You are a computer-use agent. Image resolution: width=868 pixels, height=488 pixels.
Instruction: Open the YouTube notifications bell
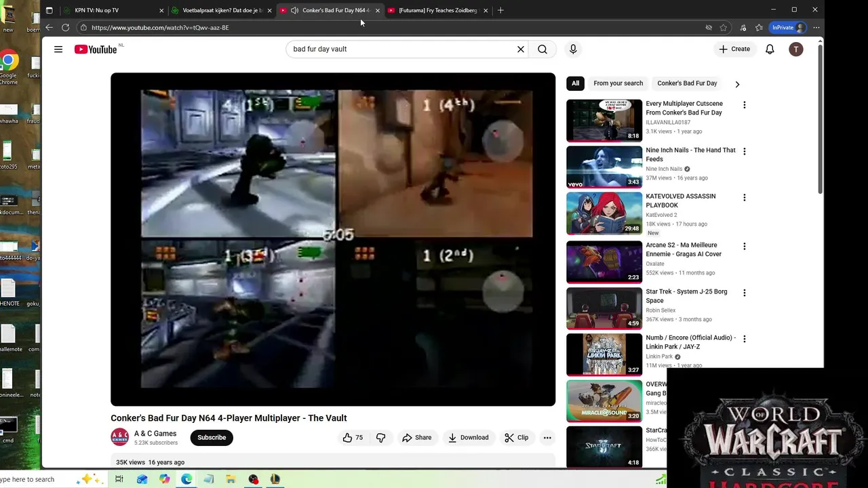coord(770,49)
